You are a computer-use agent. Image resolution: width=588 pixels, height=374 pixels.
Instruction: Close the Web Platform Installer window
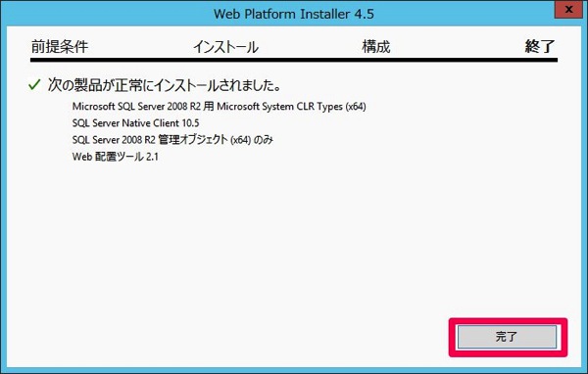tap(568, 9)
